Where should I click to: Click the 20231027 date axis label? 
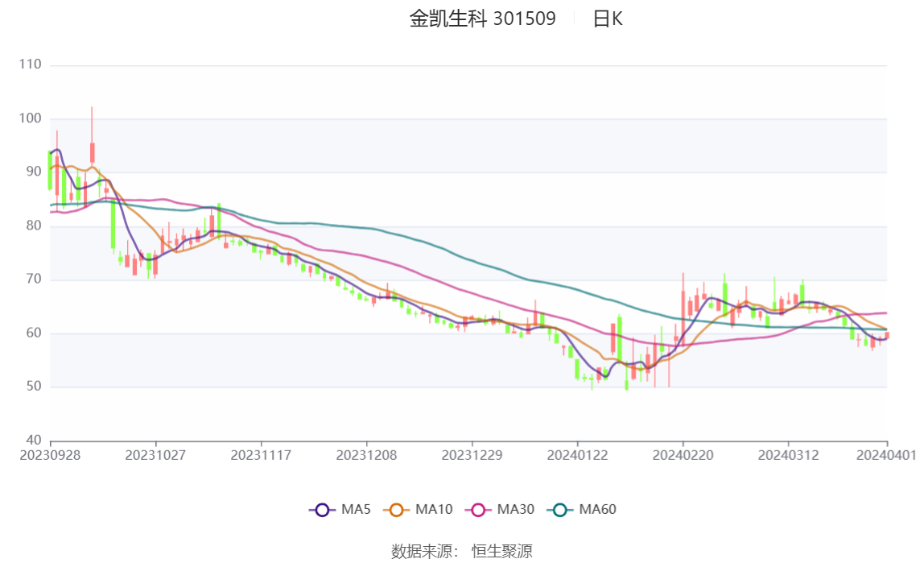[155, 456]
